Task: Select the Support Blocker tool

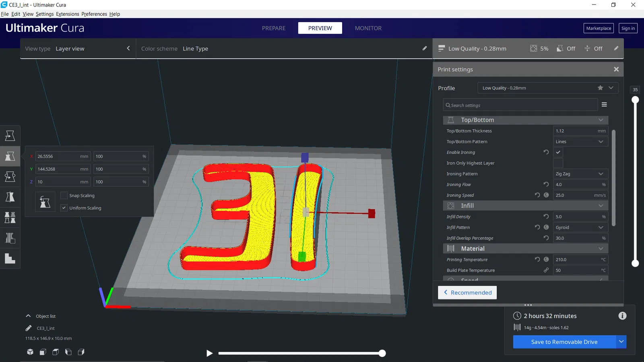Action: (10, 238)
